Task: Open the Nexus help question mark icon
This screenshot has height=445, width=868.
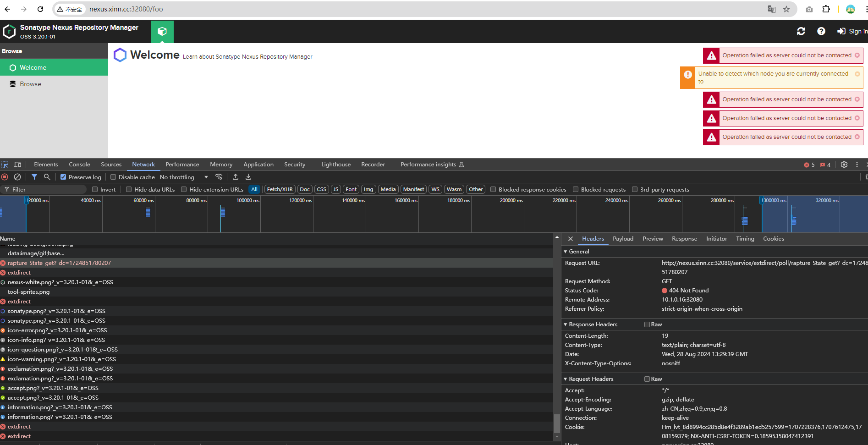Action: click(821, 31)
